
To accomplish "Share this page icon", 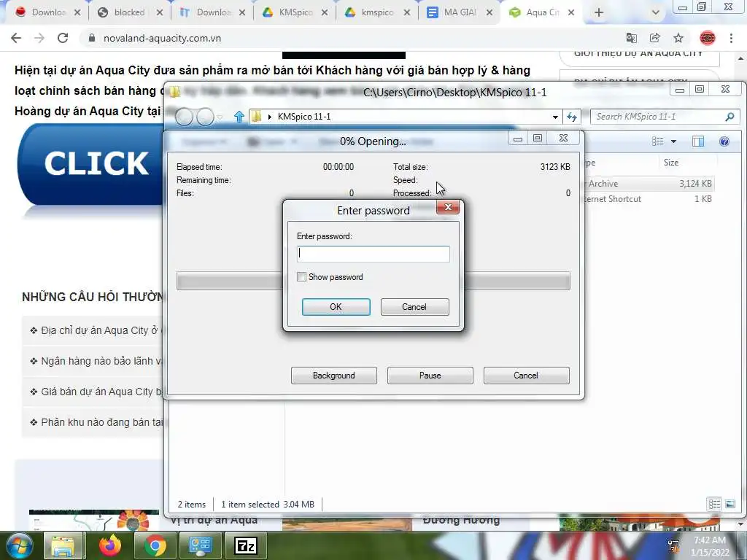I will pyautogui.click(x=654, y=38).
